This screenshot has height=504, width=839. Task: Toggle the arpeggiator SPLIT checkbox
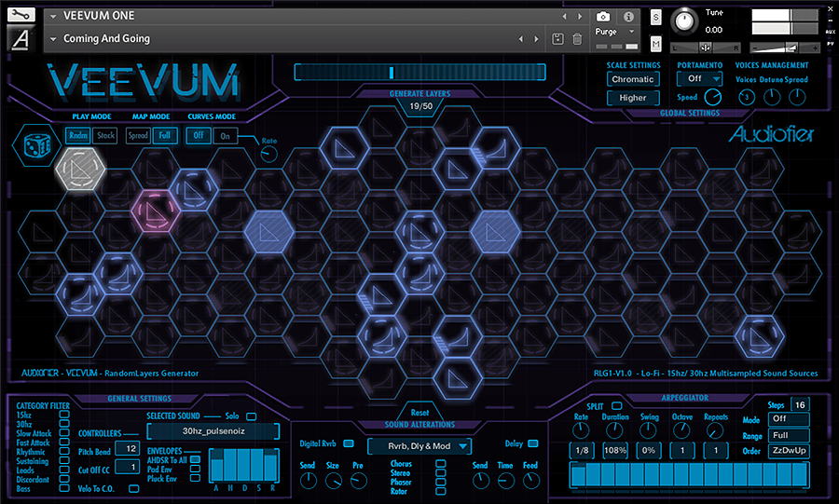[617, 406]
